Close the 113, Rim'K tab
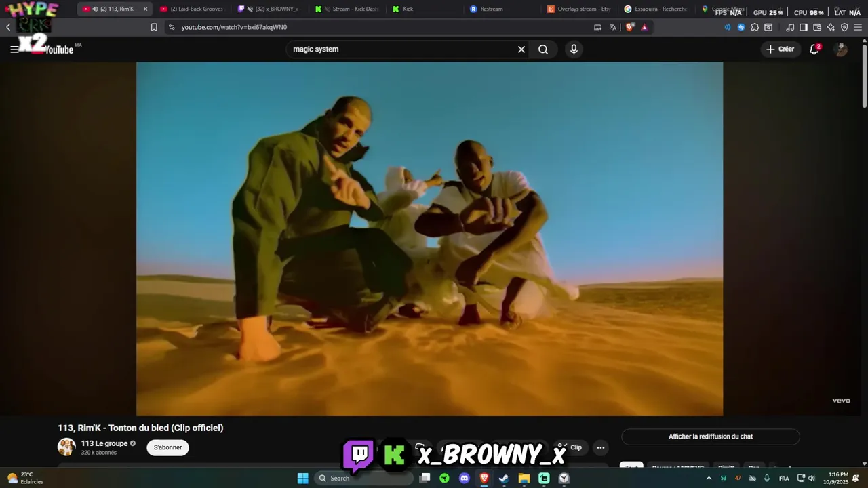The image size is (868, 488). 145,9
